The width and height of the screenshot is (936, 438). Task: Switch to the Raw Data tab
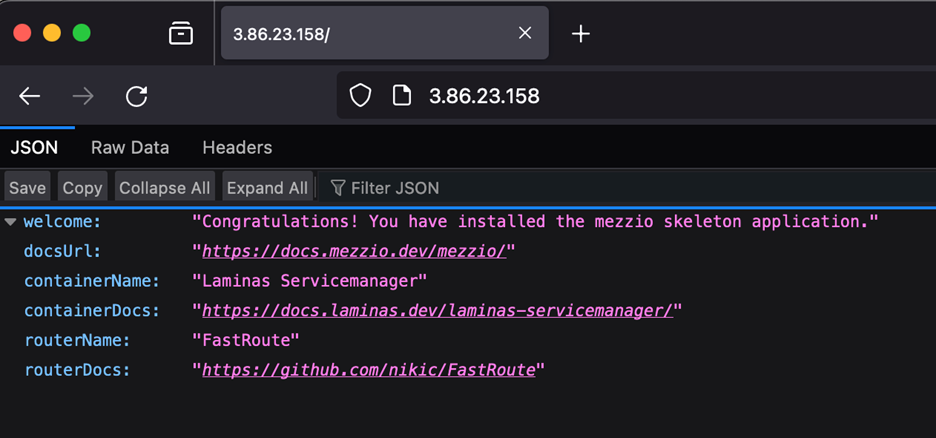click(x=130, y=147)
